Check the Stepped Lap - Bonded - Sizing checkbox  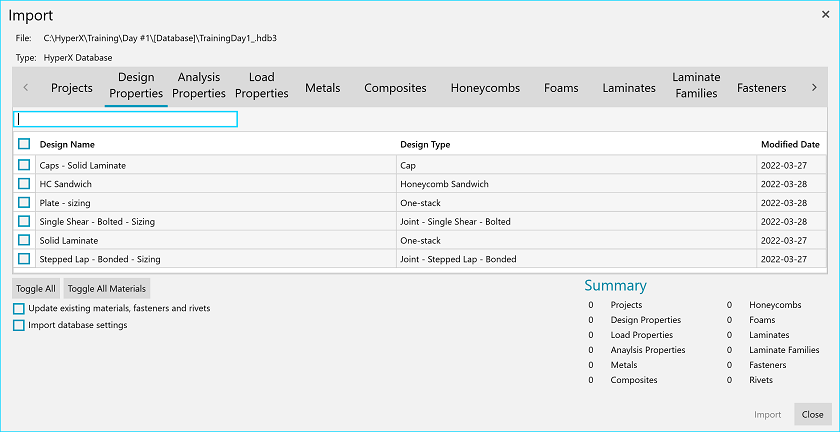click(x=24, y=259)
